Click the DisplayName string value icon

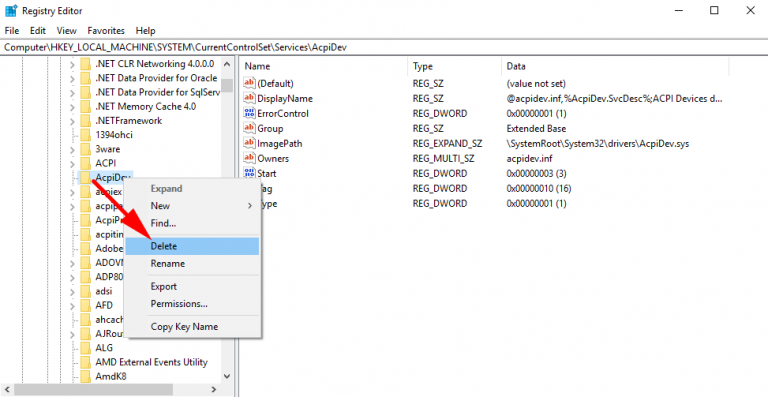[249, 98]
